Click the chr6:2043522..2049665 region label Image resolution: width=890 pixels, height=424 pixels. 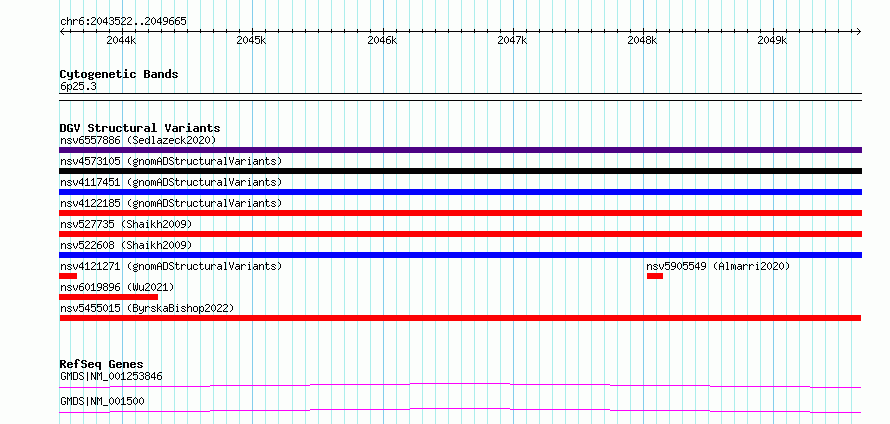123,22
